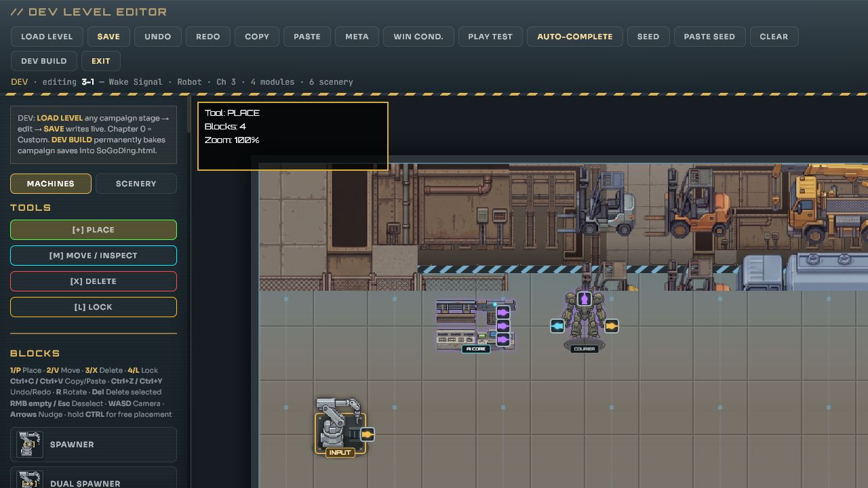Open the META dialog
The width and height of the screenshot is (868, 488).
(x=357, y=37)
